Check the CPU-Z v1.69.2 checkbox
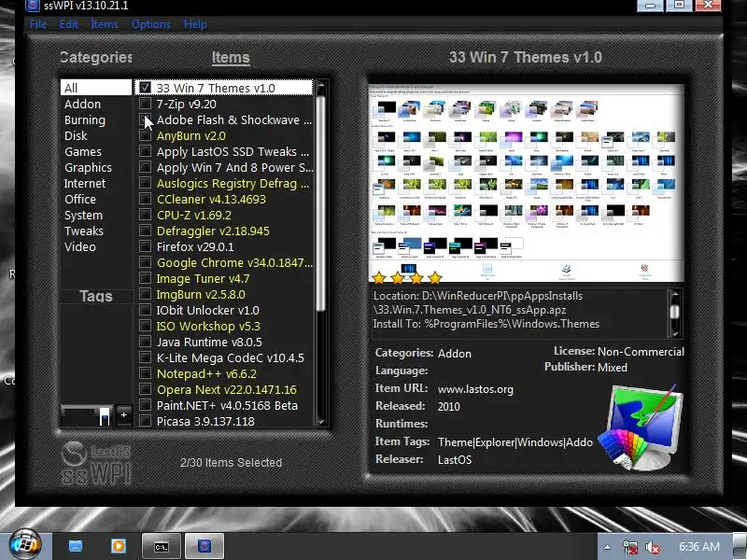Viewport: 747px width, 560px height. (145, 215)
